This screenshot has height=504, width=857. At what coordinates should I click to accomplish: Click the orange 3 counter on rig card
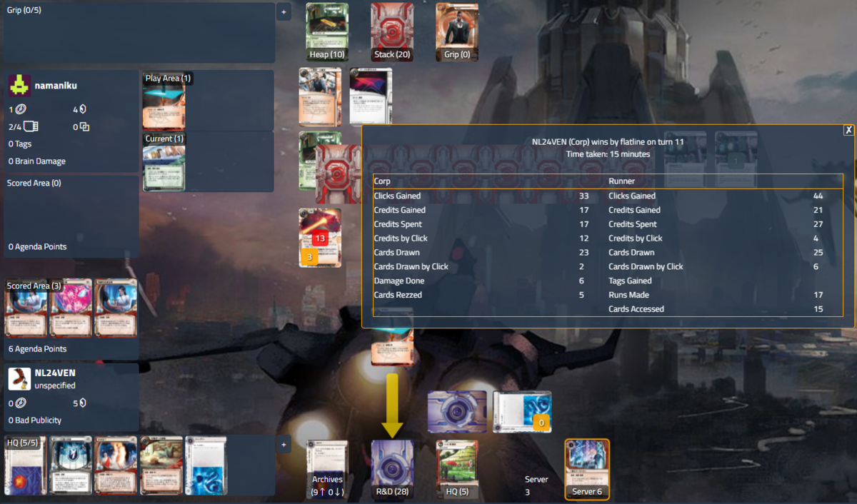click(309, 257)
